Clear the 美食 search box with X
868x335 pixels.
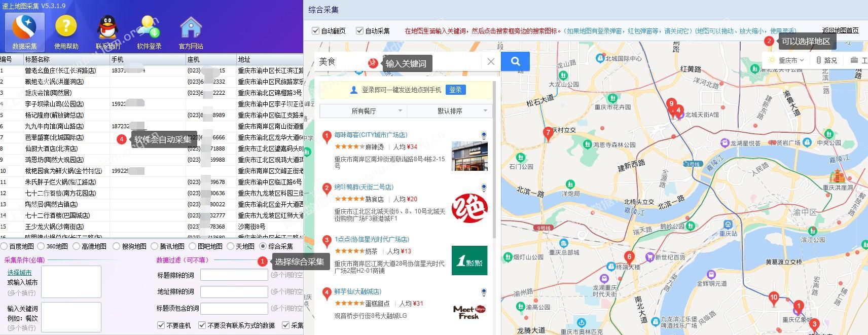pos(490,62)
